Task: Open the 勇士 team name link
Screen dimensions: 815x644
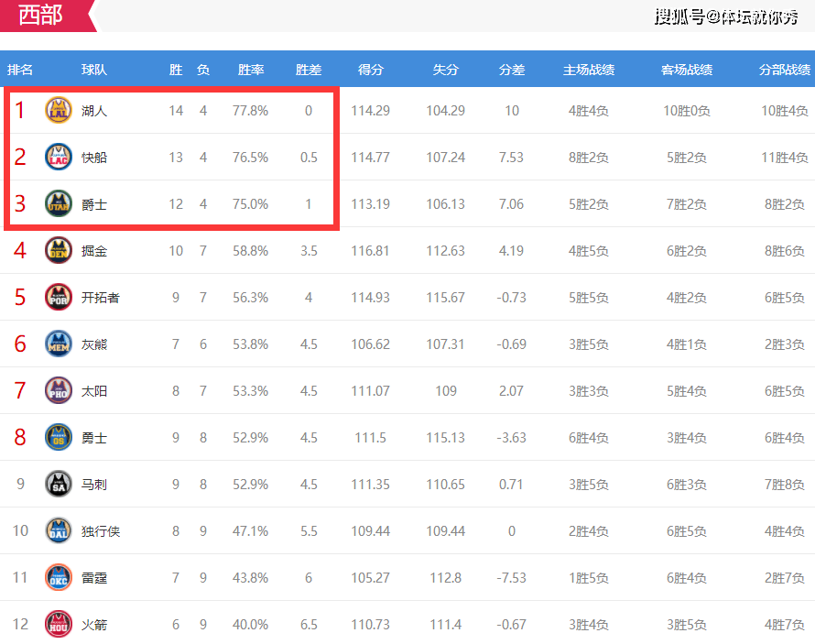Action: point(94,438)
